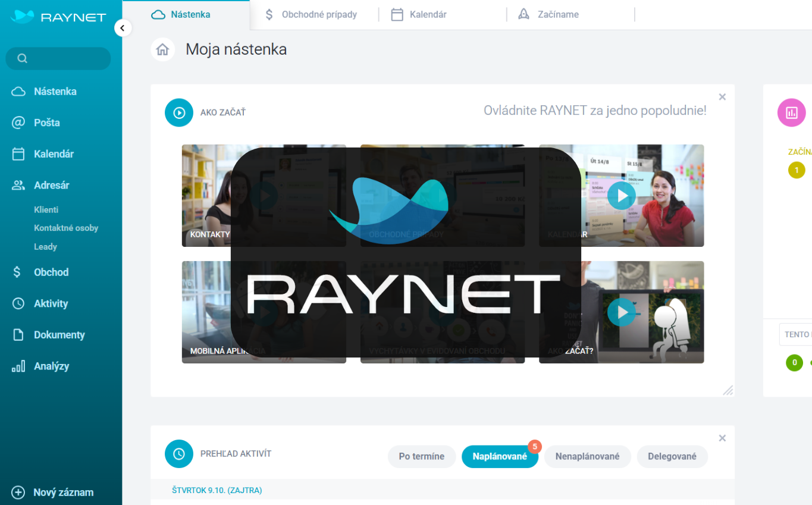The width and height of the screenshot is (812, 505).
Task: Select the Nenaplánované filter
Action: pyautogui.click(x=588, y=457)
